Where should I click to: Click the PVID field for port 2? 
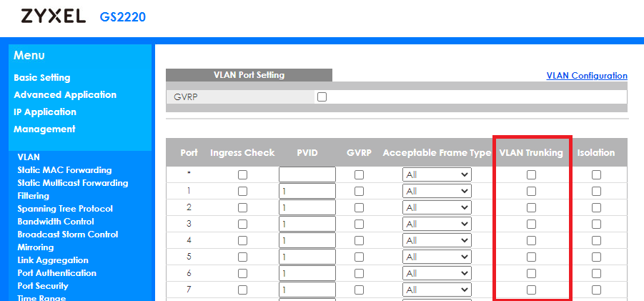(307, 207)
